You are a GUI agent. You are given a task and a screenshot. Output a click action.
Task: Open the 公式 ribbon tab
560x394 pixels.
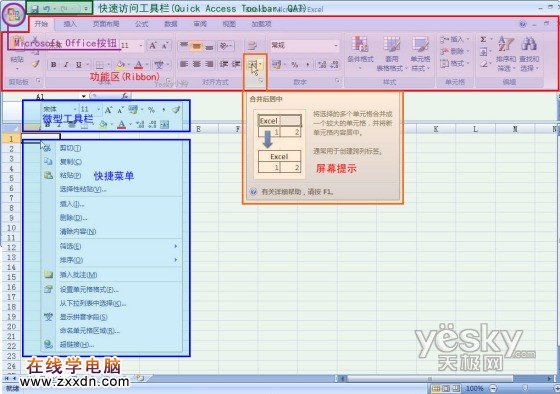(141, 24)
